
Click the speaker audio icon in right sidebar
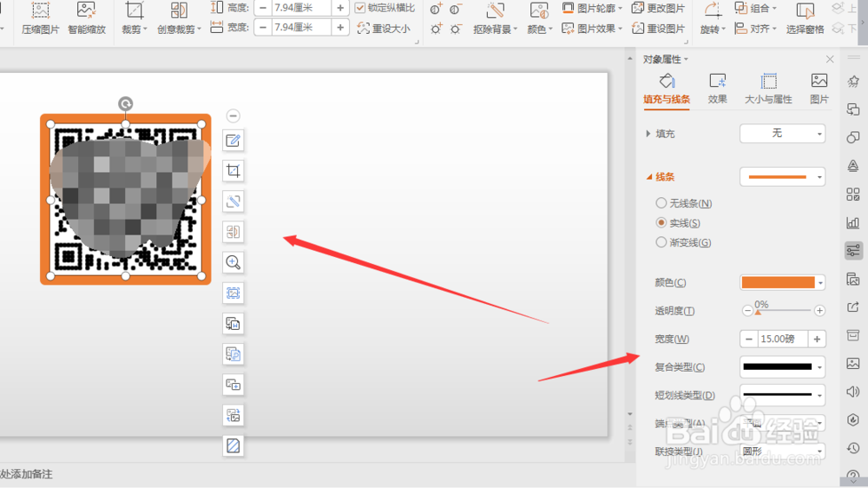(853, 392)
